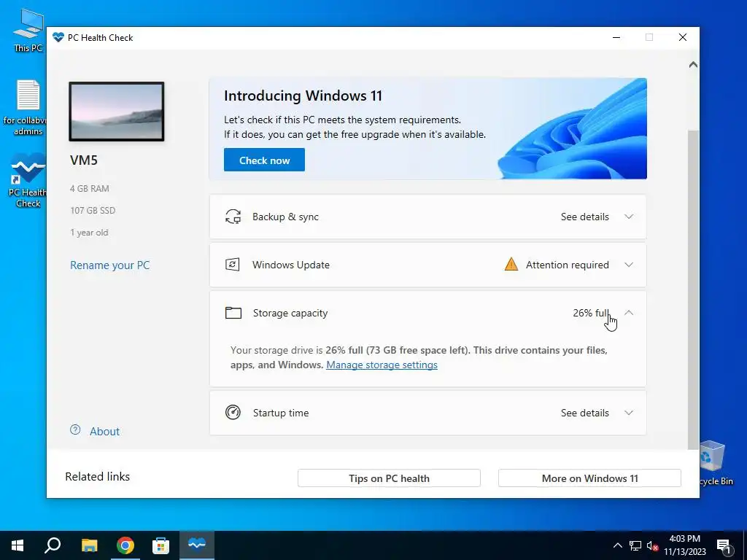Click the scrollbar up arrow
This screenshot has width=747, height=560.
point(693,65)
